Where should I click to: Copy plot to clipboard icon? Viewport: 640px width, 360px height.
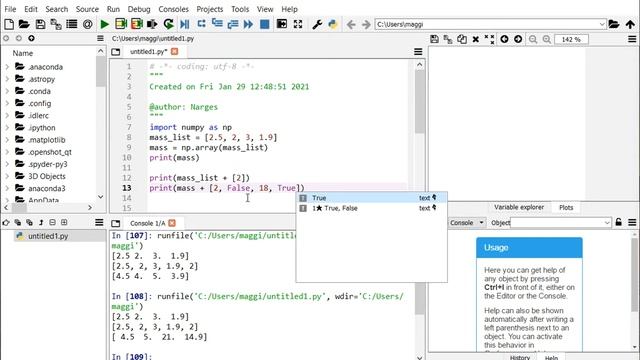[x=462, y=39]
